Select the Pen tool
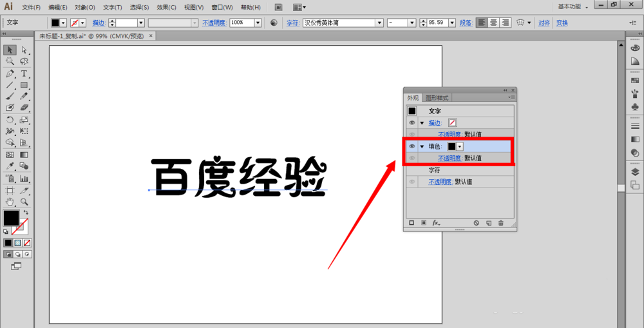Screen dimensions: 644x328 click(x=10, y=73)
